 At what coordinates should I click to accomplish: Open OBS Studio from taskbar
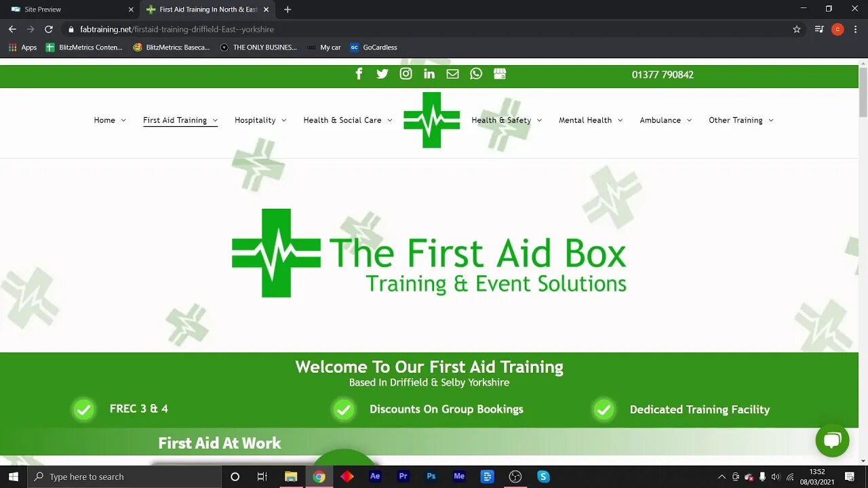coord(515,476)
